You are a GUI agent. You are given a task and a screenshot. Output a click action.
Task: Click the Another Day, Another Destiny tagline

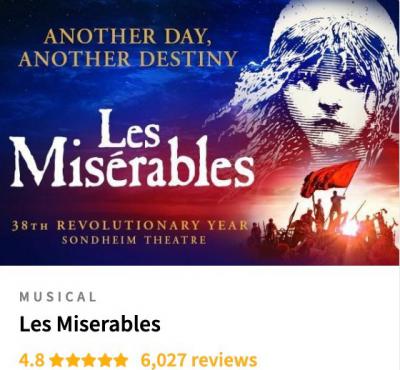tap(128, 47)
